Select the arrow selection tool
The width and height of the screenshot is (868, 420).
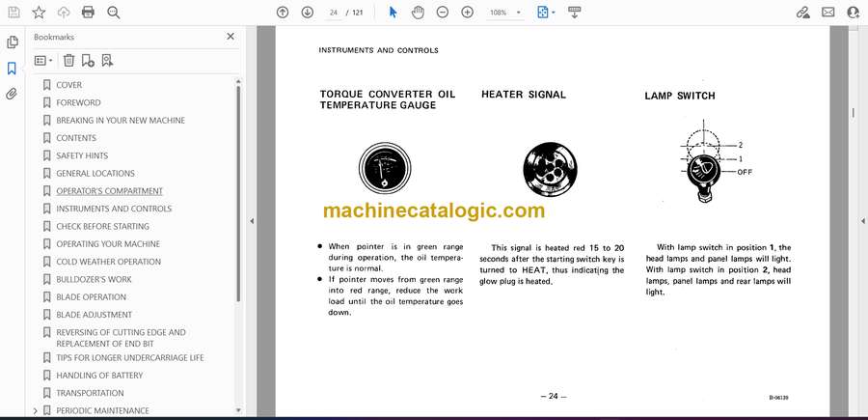393,13
